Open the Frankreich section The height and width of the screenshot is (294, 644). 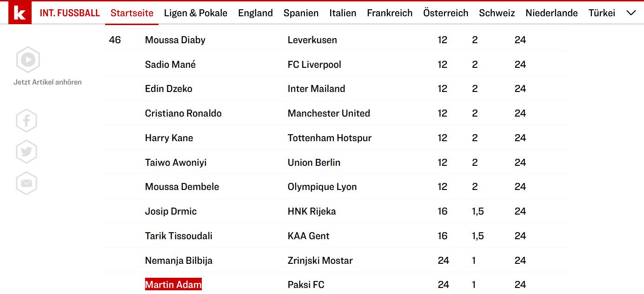pos(390,13)
